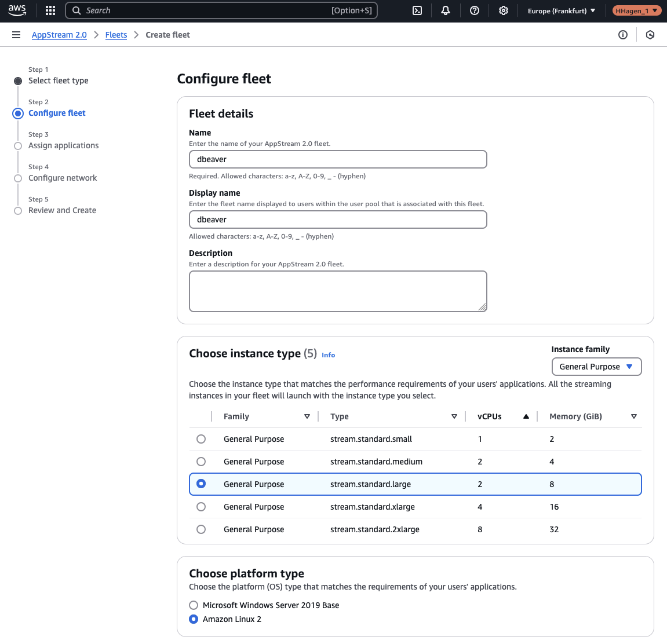Select the stream.standard.small instance type
Screen dimensions: 667x644
coord(201,438)
